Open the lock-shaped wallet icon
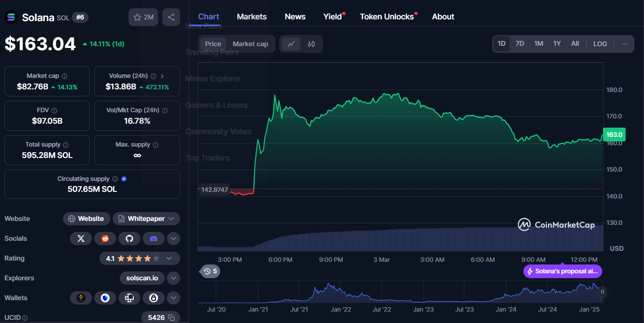The height and width of the screenshot is (323, 644). coord(154,298)
